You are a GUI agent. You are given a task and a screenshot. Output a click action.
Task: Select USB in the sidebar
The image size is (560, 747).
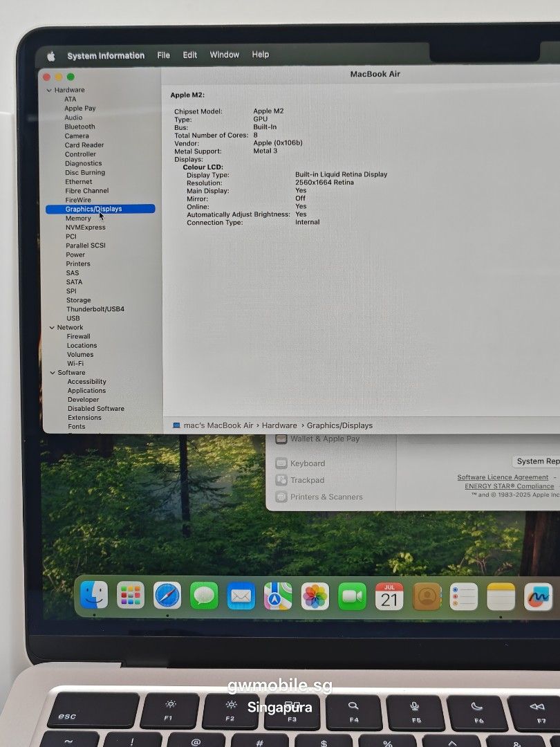tap(73, 318)
